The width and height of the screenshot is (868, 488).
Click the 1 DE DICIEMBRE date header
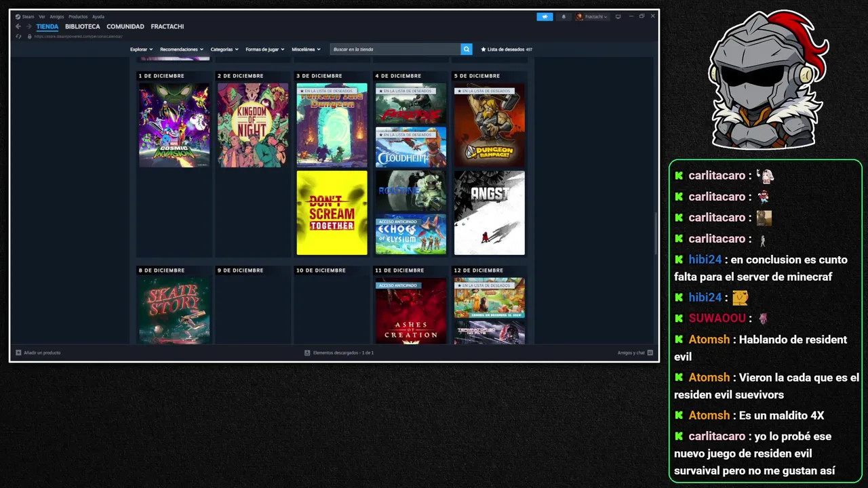click(161, 76)
